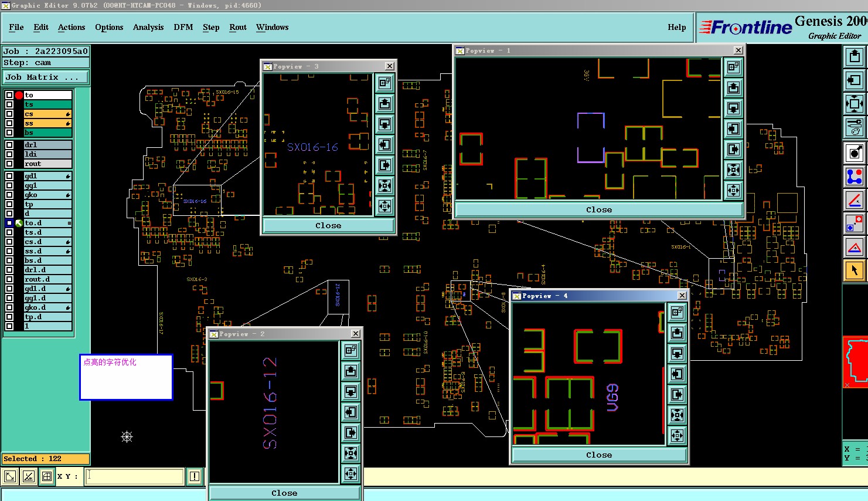Select the 'ss.d' layer row

coord(47,251)
